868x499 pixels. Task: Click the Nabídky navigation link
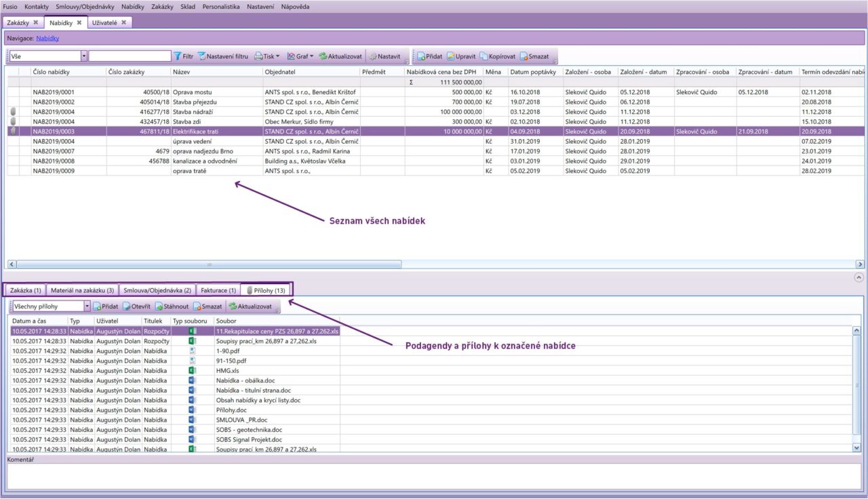47,39
